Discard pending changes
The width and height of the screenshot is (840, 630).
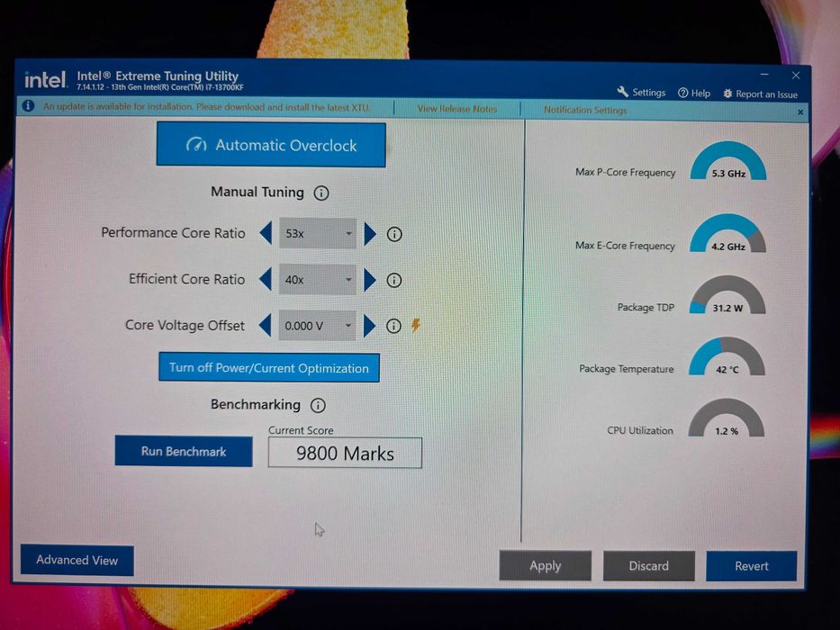649,566
